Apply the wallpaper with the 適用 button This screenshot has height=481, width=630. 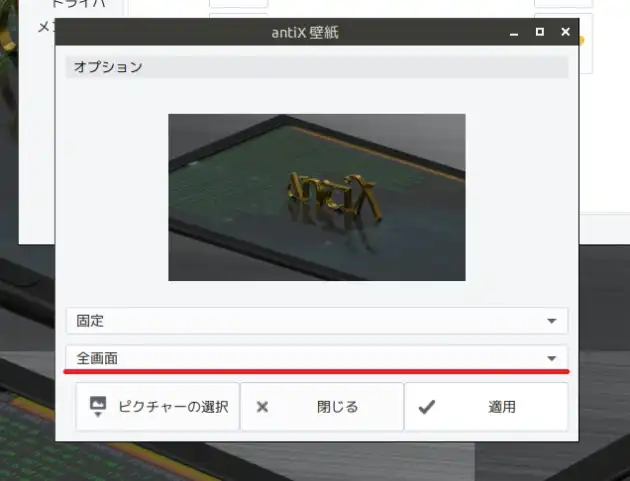pos(486,407)
